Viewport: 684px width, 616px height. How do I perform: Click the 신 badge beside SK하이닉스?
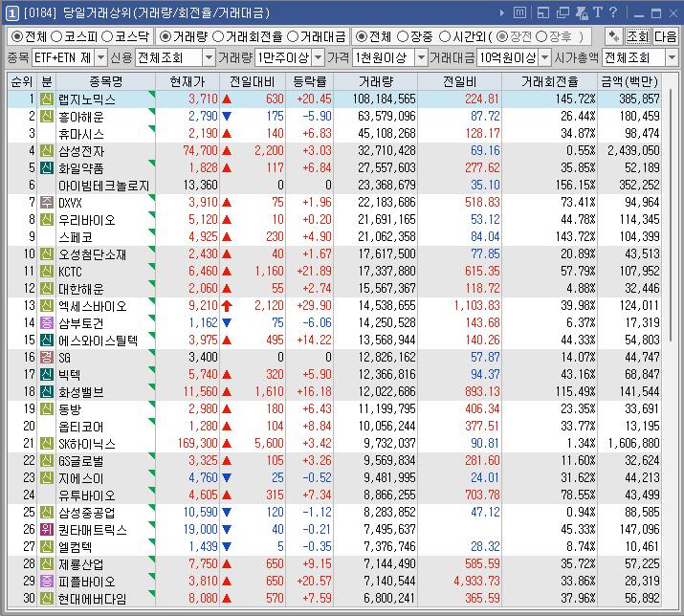point(47,443)
